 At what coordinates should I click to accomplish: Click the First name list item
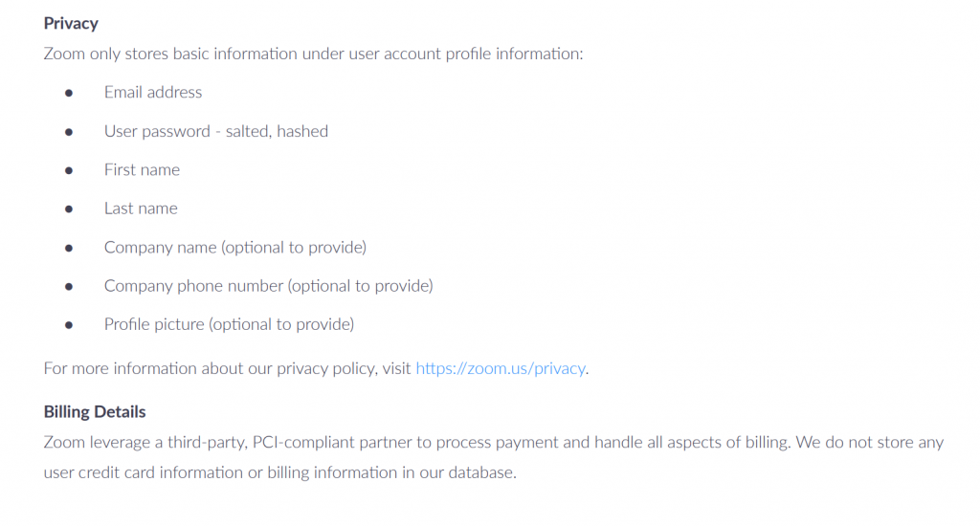[x=142, y=170]
